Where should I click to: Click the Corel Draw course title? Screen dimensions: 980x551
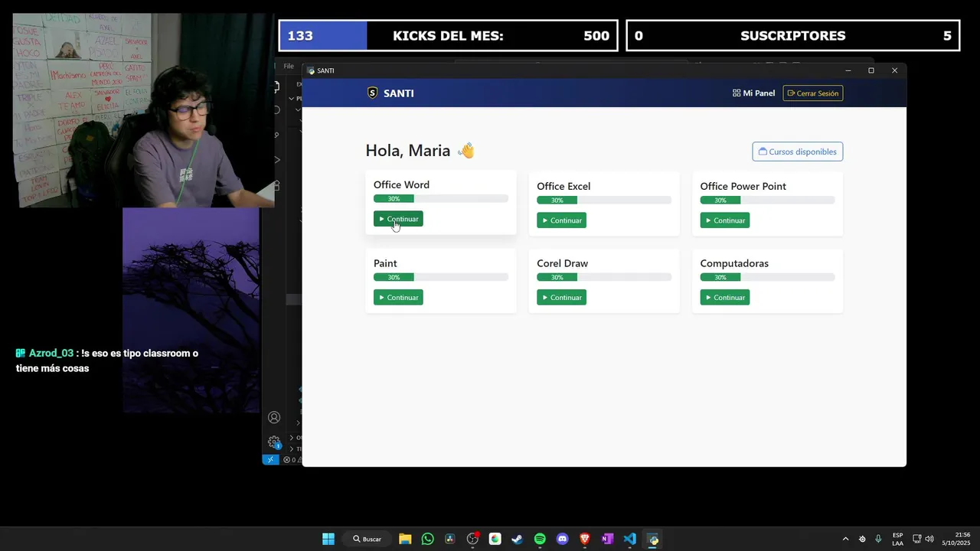[x=562, y=263]
